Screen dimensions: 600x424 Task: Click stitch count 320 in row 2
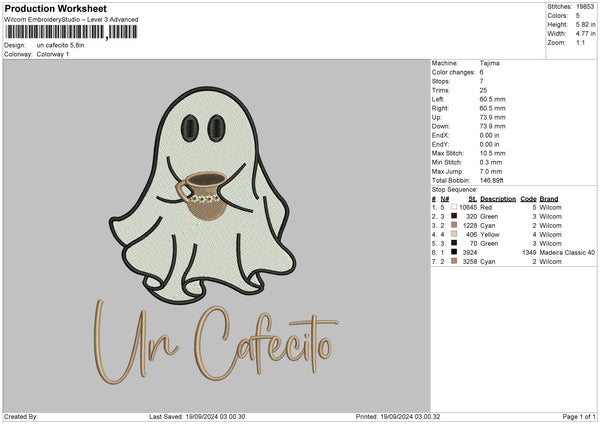(471, 217)
